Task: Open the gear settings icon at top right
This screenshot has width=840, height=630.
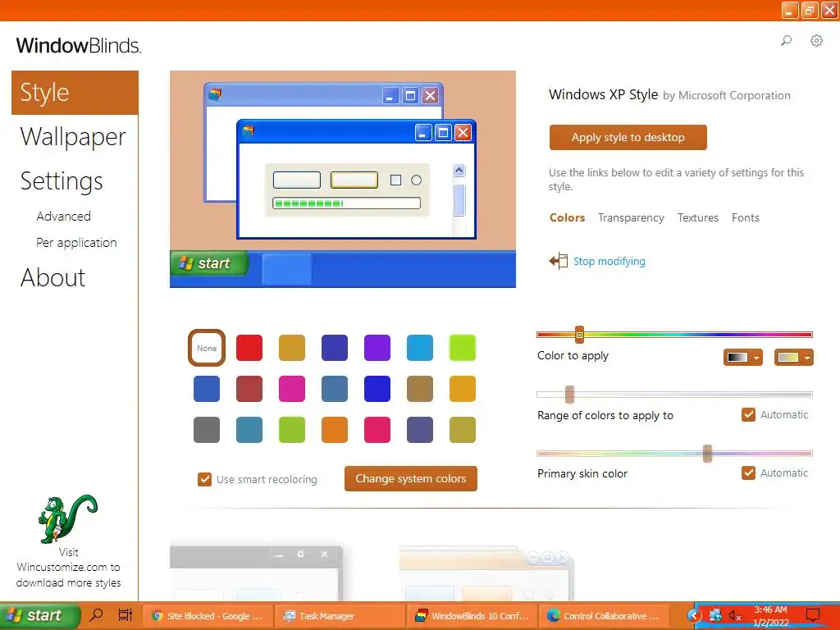Action: click(816, 40)
